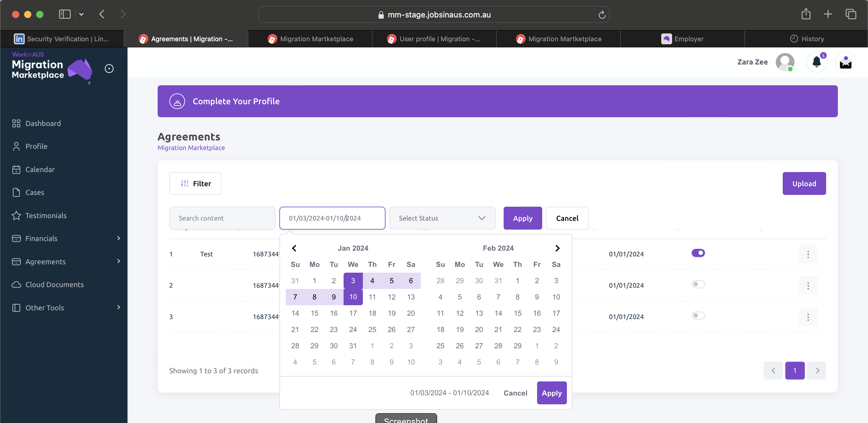This screenshot has height=423, width=868.
Task: Go to the previous page of records
Action: (773, 371)
